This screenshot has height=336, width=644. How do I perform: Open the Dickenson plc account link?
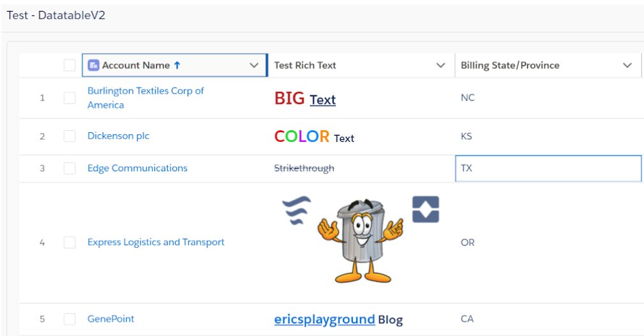point(118,135)
